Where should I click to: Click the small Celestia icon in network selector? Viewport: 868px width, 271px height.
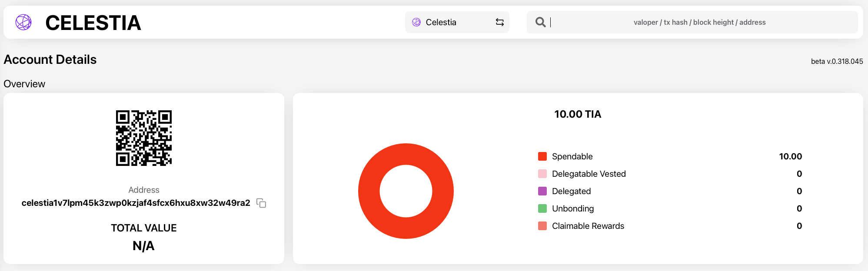[416, 22]
